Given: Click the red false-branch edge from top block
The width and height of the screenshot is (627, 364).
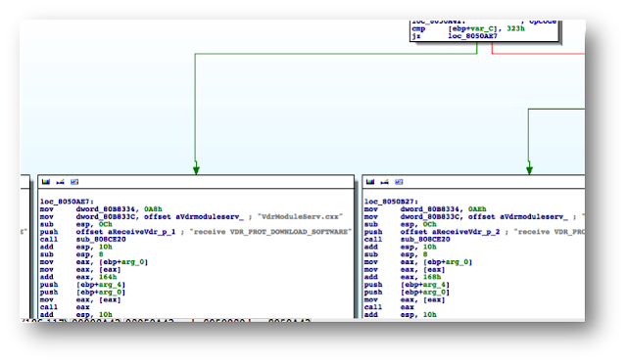Looking at the screenshot, I should (x=538, y=53).
